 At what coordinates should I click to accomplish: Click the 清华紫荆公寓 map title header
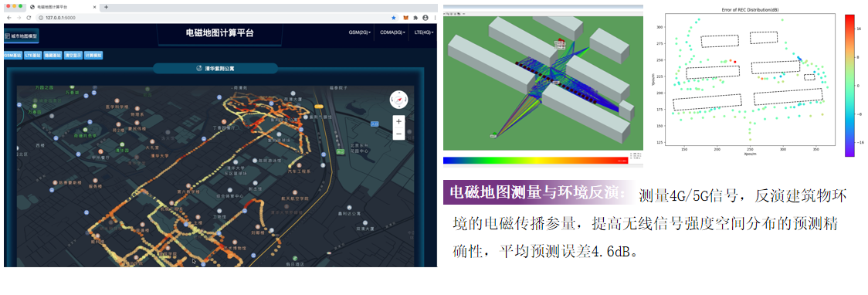[x=215, y=69]
